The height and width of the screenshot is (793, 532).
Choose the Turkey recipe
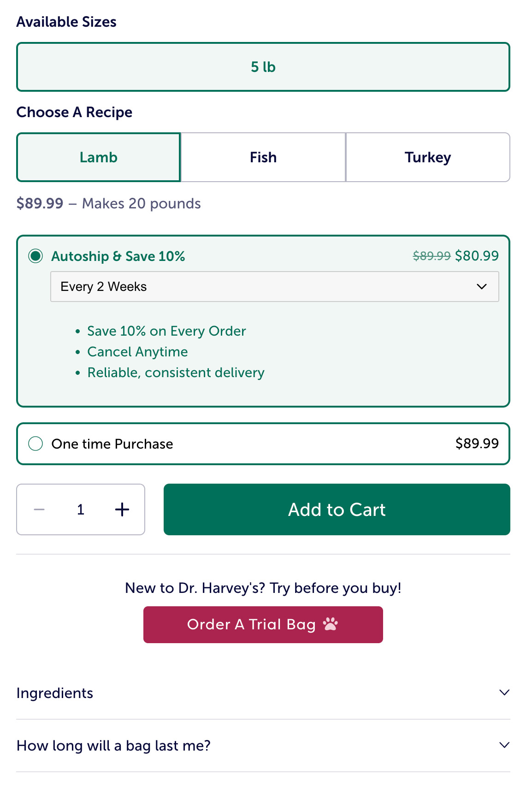[428, 157]
